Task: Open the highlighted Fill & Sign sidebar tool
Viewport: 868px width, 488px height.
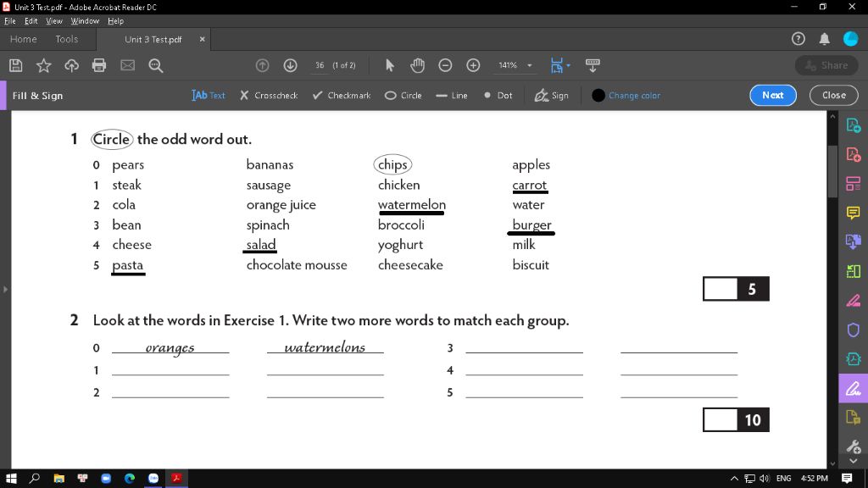Action: point(853,388)
